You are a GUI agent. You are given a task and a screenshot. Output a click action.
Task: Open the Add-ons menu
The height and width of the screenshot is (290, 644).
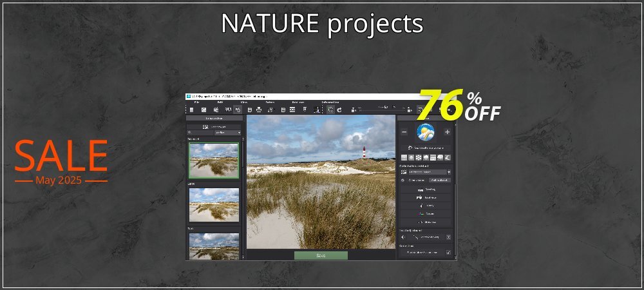click(298, 102)
